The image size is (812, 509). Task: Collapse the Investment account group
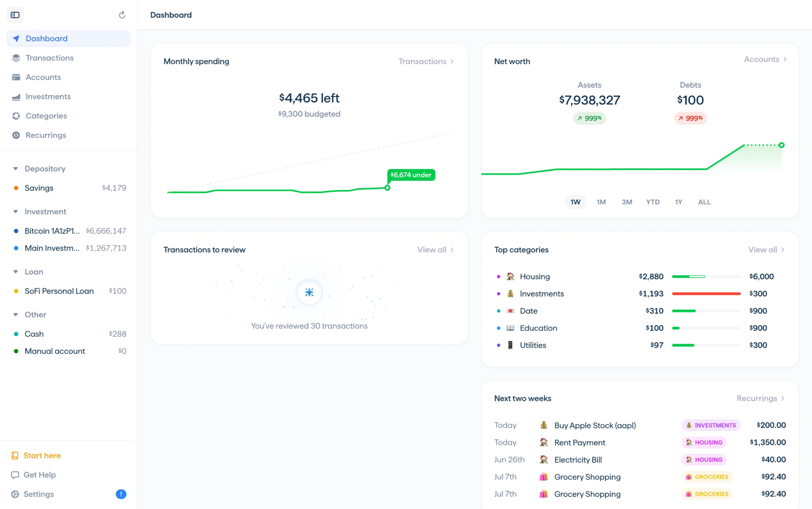pyautogui.click(x=15, y=211)
